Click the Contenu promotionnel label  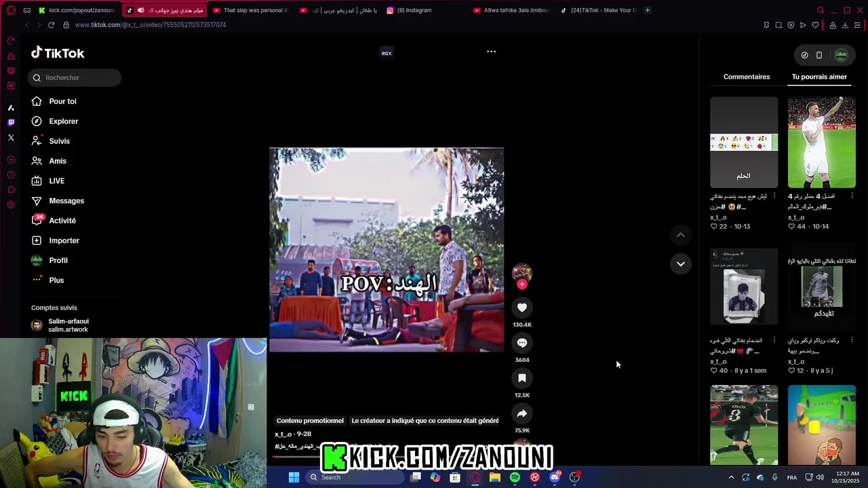pyautogui.click(x=310, y=421)
